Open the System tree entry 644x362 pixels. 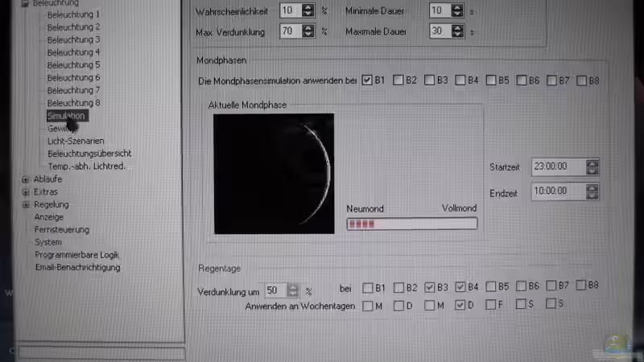[x=48, y=242]
